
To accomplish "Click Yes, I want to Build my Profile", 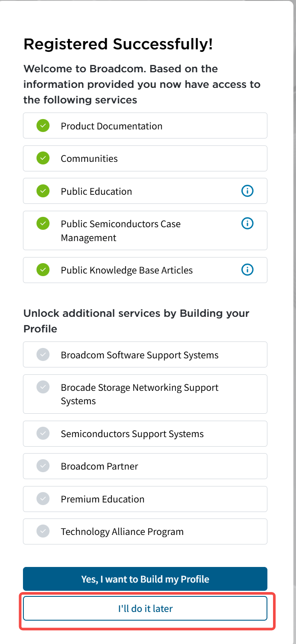I will click(x=145, y=579).
